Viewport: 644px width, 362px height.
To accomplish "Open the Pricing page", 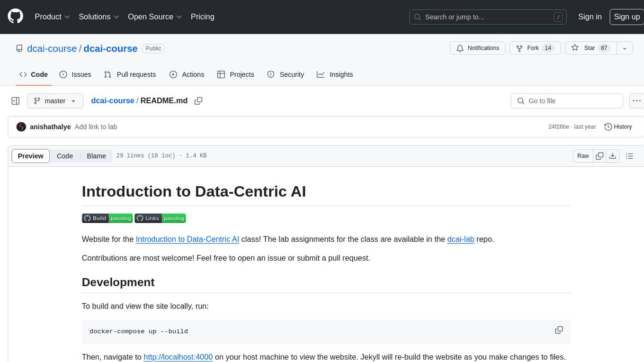I will click(202, 17).
